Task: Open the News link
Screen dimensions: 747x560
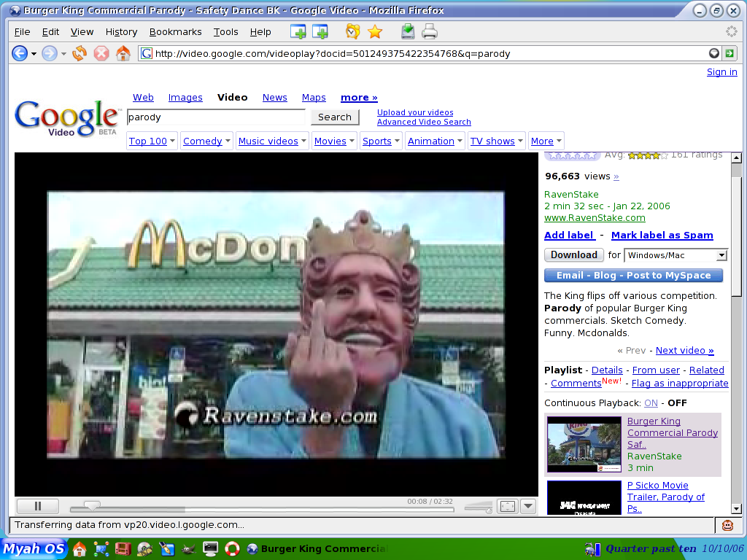Action: coord(275,97)
